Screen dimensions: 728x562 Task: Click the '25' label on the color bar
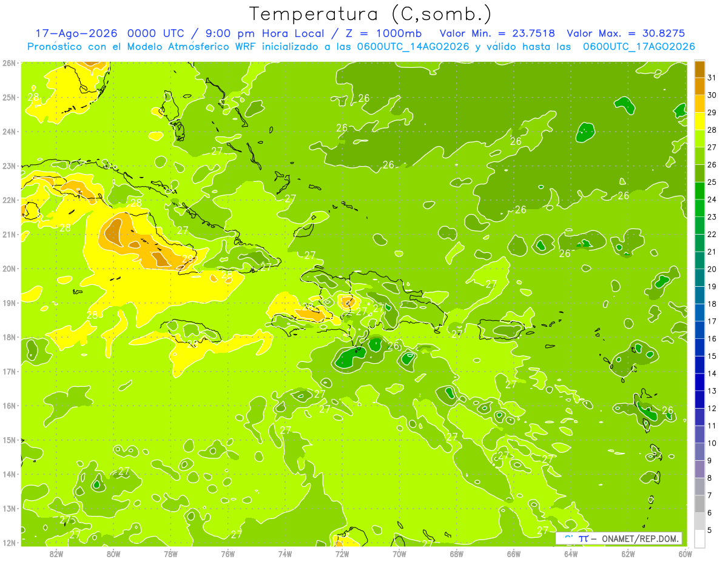712,182
